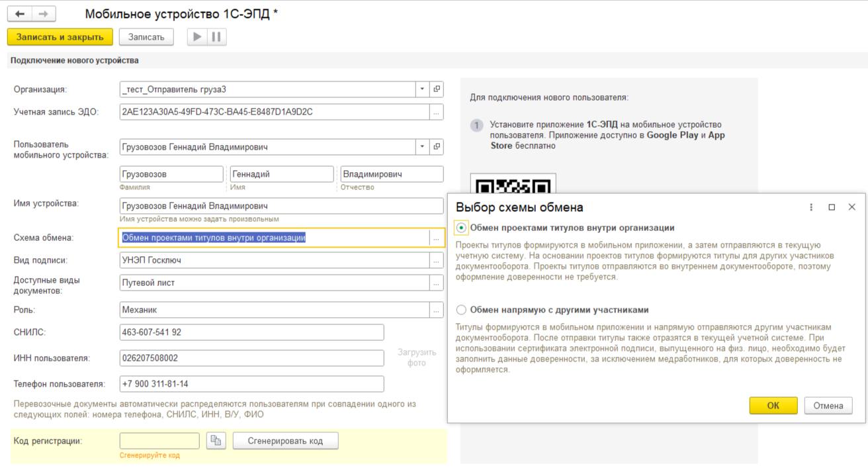Click the 'Записать и закрыть' button
This screenshot has height=468, width=868.
[x=60, y=37]
